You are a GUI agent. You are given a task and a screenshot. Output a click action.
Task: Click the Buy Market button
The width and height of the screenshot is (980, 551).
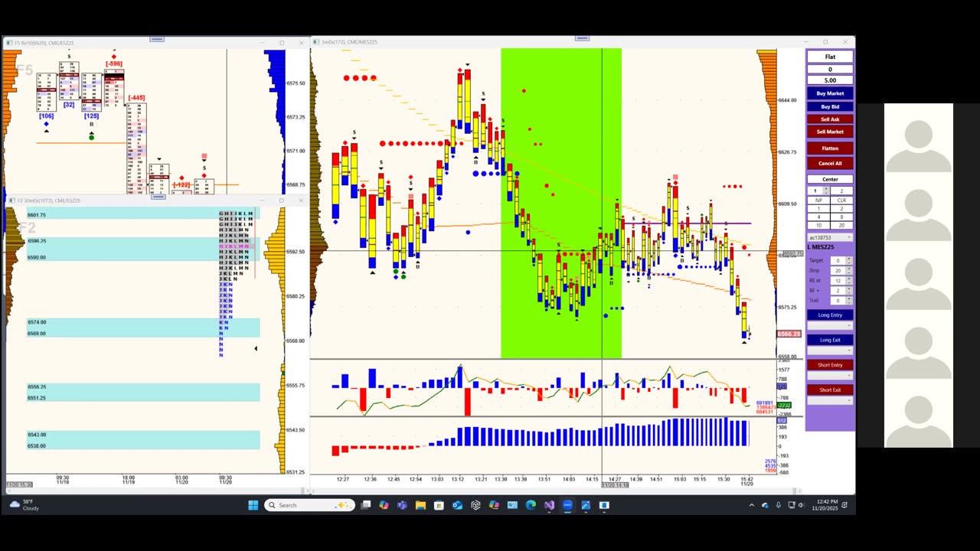830,93
